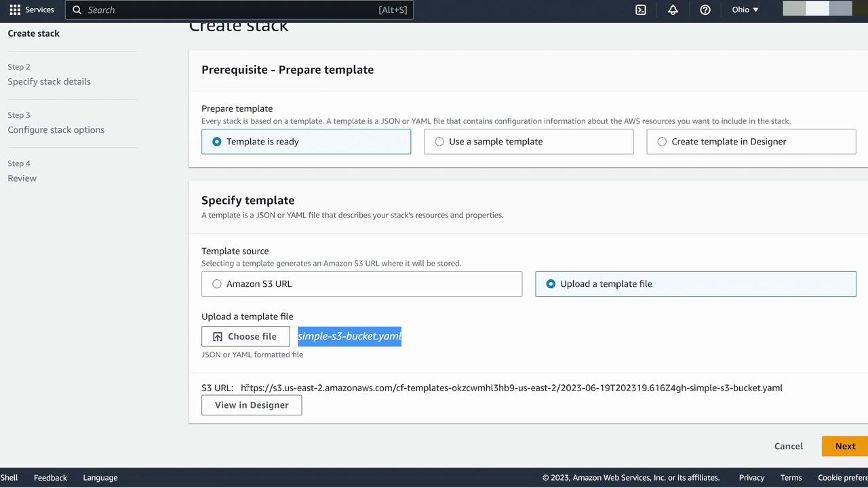868x488 pixels.
Task: Open the notifications bell
Action: 673,10
